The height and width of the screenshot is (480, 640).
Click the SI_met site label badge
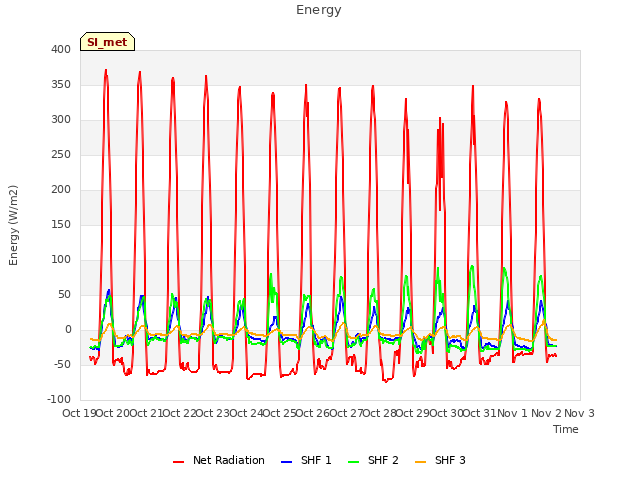(107, 42)
